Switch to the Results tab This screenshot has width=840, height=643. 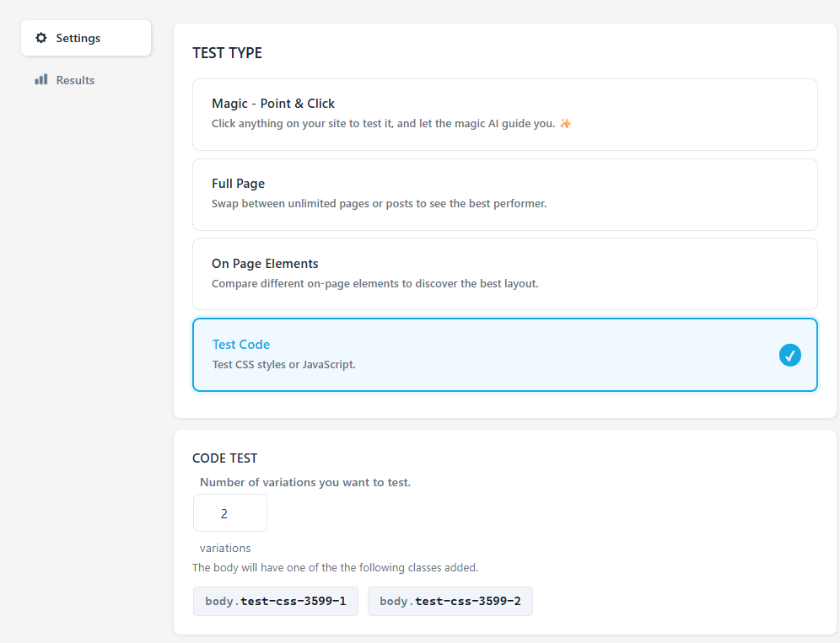86,80
